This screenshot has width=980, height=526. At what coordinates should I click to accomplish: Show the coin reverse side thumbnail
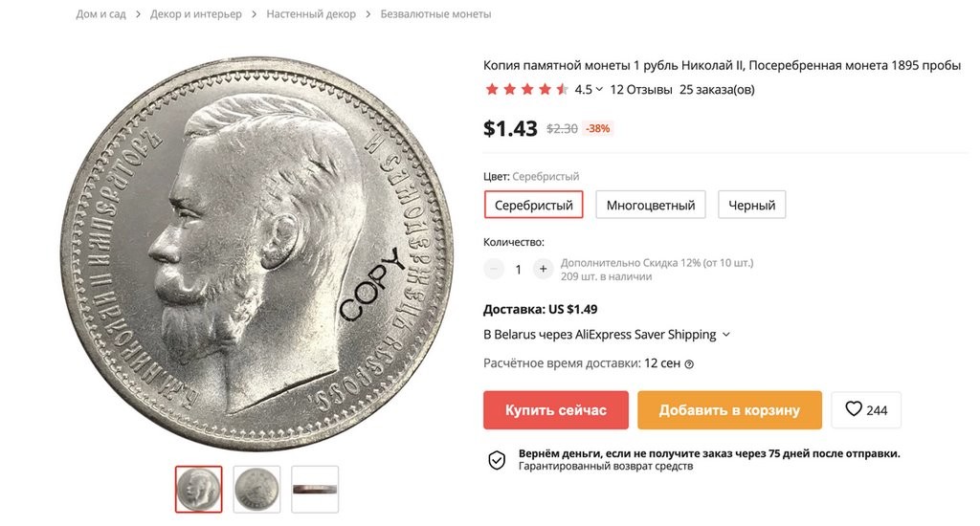click(257, 489)
